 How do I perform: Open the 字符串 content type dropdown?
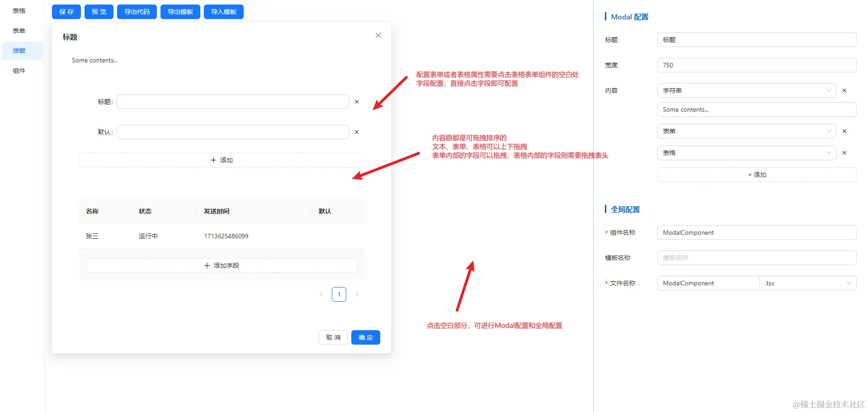(747, 90)
